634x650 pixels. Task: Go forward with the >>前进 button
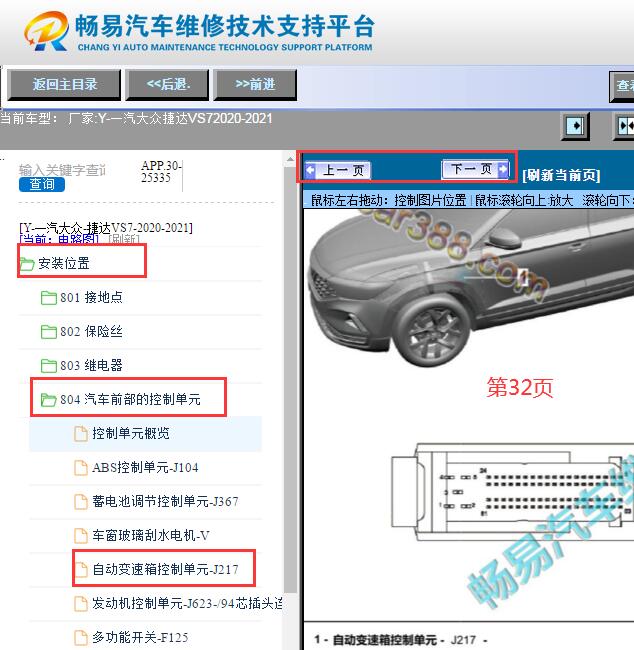pyautogui.click(x=255, y=85)
